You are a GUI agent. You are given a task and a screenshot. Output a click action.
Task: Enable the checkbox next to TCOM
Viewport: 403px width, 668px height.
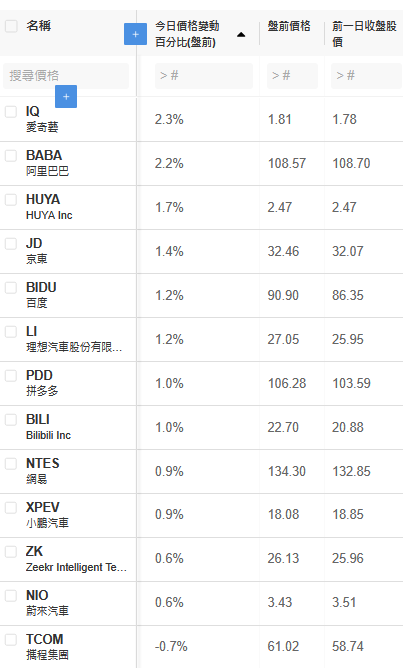(11, 639)
